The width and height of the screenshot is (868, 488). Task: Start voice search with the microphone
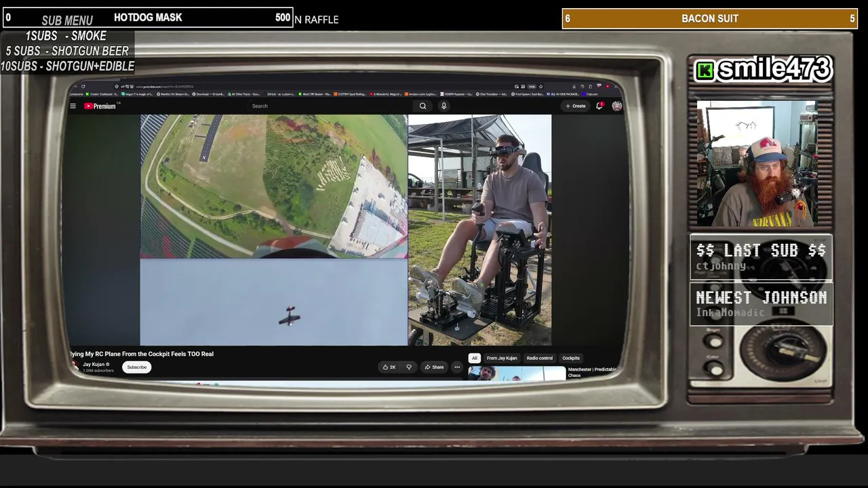(443, 106)
